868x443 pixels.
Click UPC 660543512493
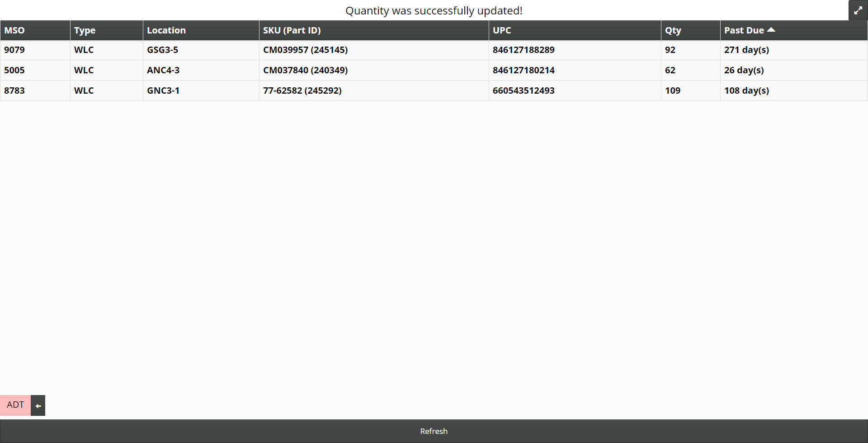tap(575, 91)
